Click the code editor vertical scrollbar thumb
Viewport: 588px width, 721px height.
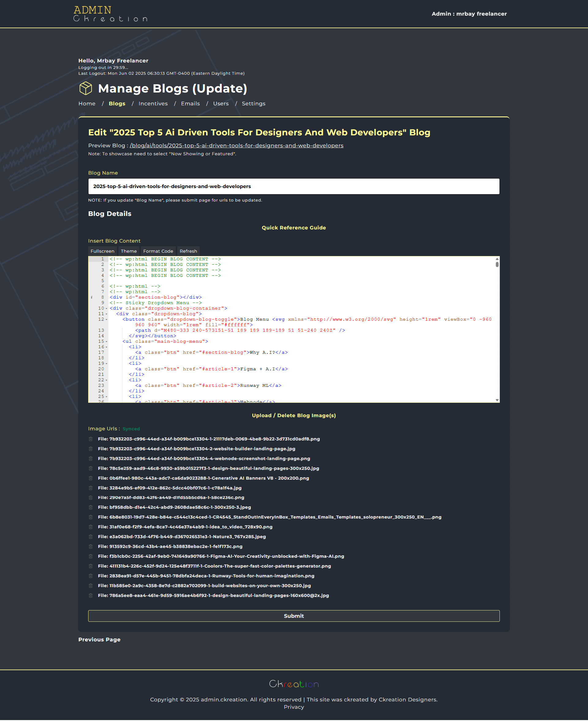click(x=497, y=264)
